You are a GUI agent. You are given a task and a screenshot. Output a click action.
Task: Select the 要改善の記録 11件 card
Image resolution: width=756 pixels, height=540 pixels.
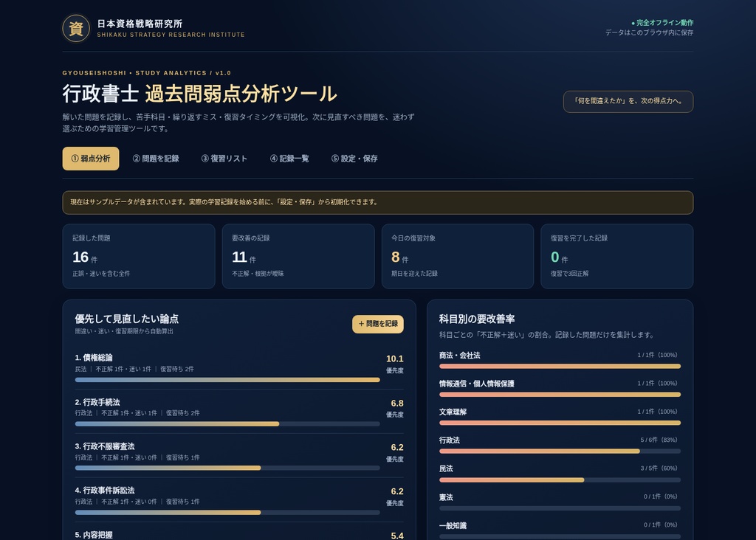coord(298,256)
